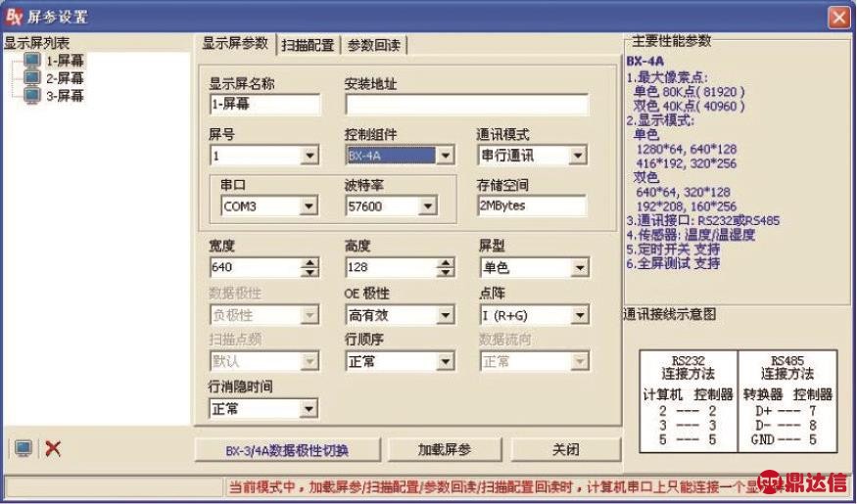Open the 行顺序 dropdown
857x504 pixels.
tap(446, 361)
